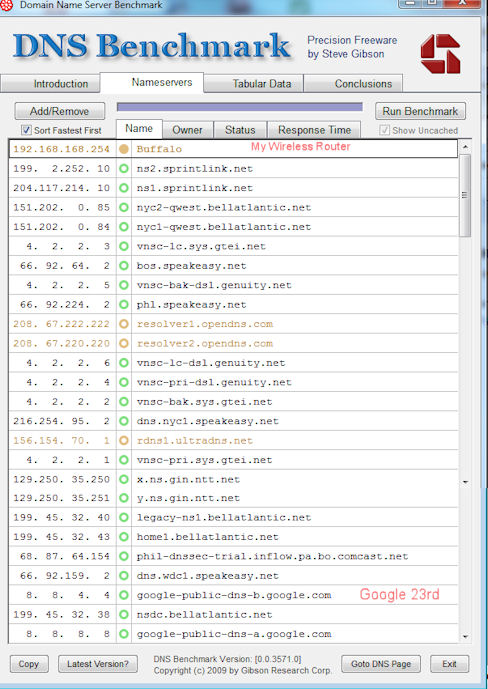This screenshot has height=689, width=488.
Task: Select the phil-dnssec-trial.inflow.pa.bo.comcast.net entry
Action: point(272,556)
